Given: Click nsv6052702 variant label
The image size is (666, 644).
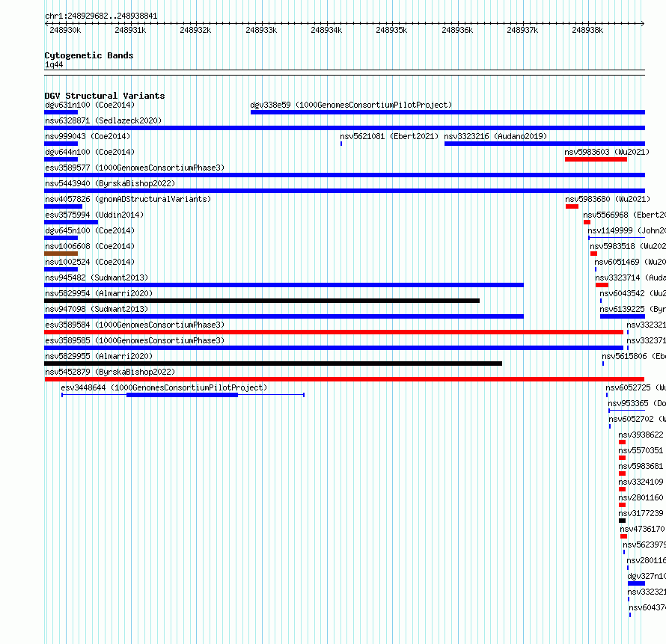Looking at the screenshot, I should tap(638, 419).
